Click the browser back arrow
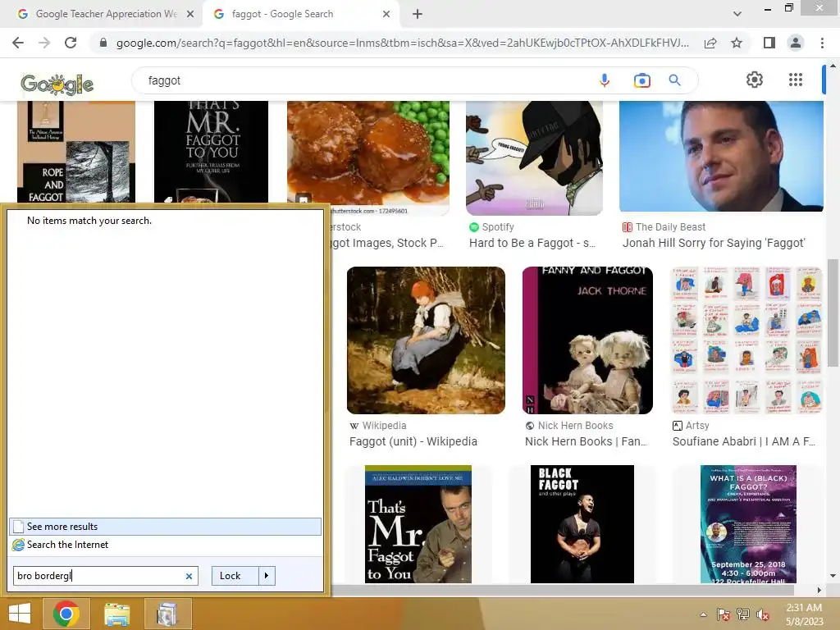The height and width of the screenshot is (630, 840). [x=18, y=43]
